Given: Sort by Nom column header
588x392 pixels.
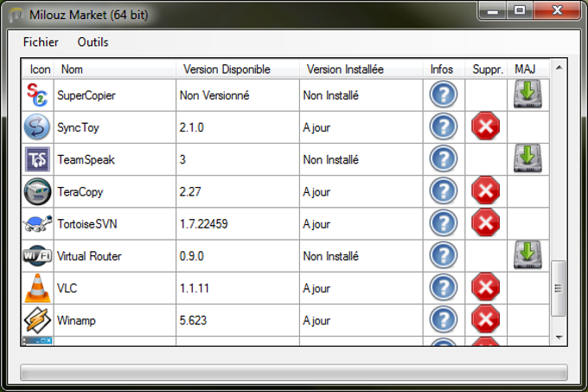Looking at the screenshot, I should coord(115,69).
